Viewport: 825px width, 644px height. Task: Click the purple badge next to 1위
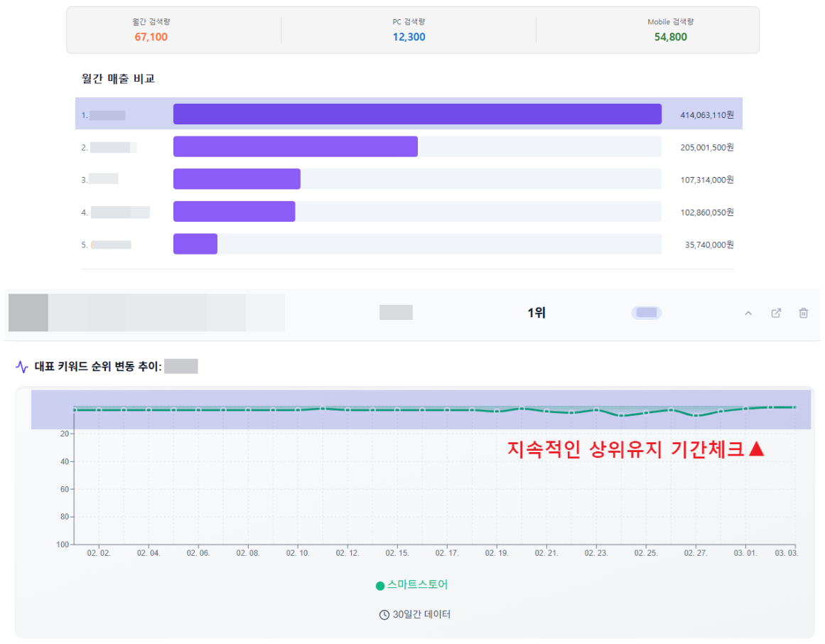646,313
